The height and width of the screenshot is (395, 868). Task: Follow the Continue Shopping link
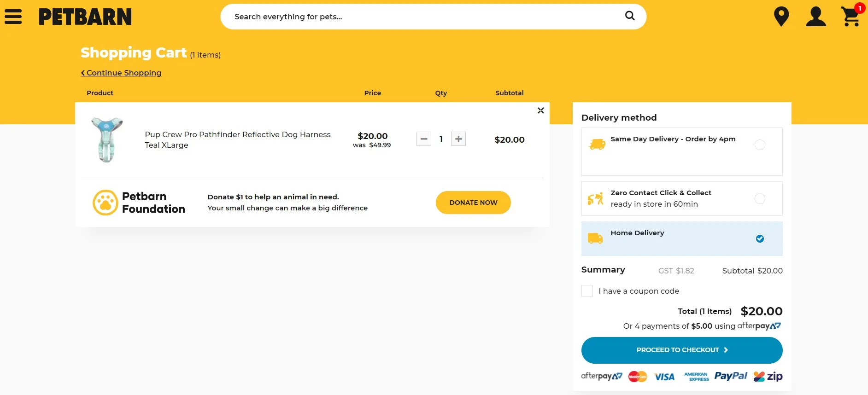121,73
